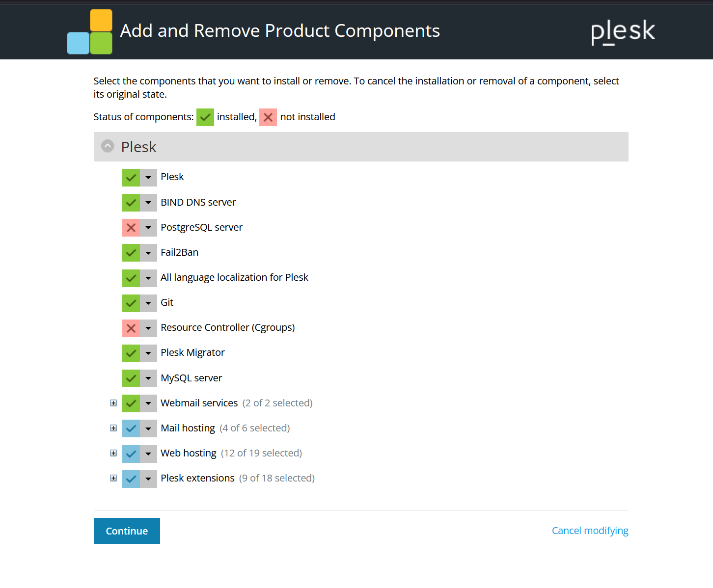Click the green installed icon for Plesk
Image resolution: width=713 pixels, height=588 pixels.
click(x=131, y=177)
